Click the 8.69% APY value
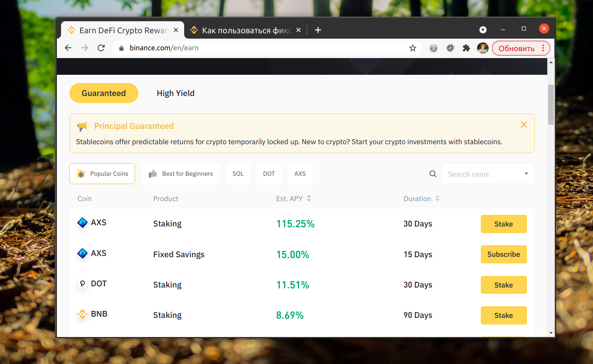 coord(290,315)
